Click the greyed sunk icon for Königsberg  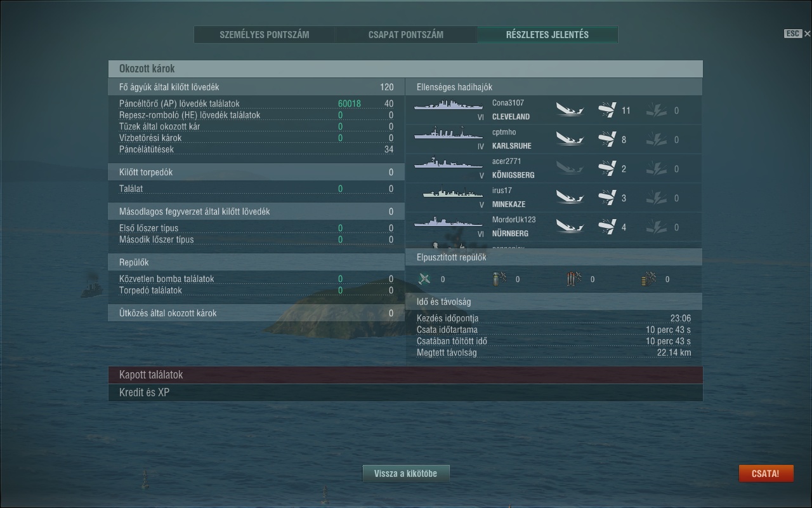(x=570, y=168)
